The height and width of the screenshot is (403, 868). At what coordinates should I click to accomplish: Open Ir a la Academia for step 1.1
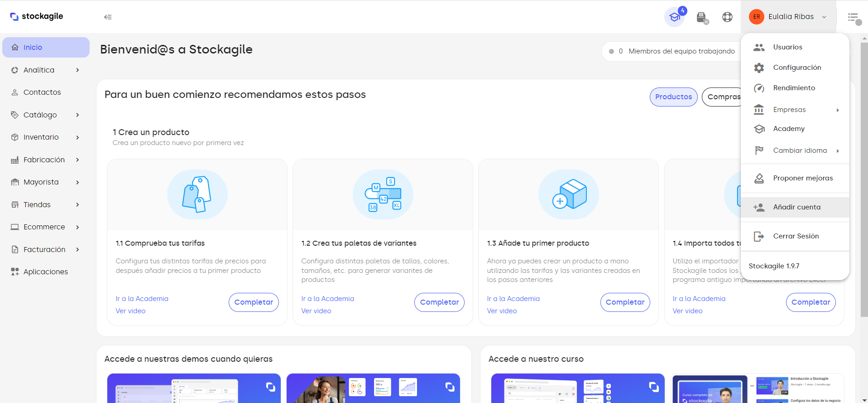click(142, 299)
